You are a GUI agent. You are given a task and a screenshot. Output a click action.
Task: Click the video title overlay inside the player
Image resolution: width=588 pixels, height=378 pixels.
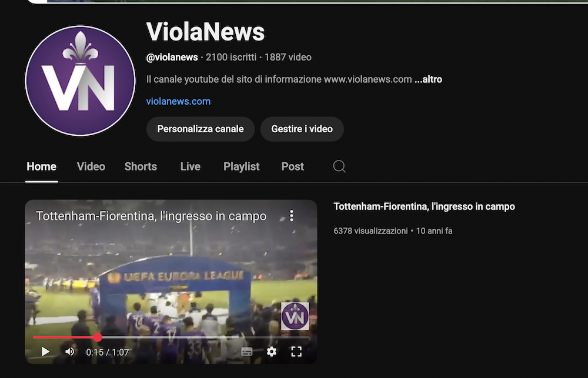click(151, 216)
